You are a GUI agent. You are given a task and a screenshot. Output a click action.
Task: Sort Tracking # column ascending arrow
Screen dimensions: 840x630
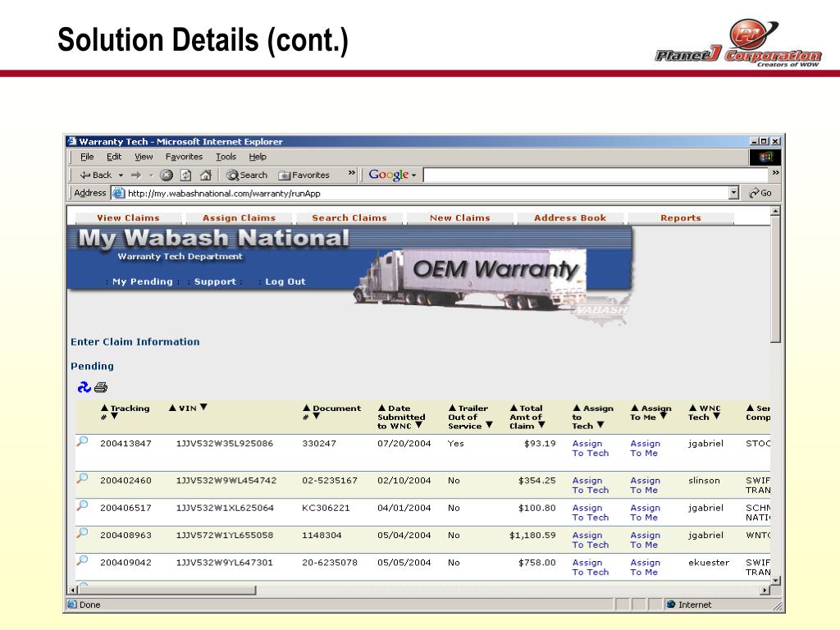click(x=104, y=409)
